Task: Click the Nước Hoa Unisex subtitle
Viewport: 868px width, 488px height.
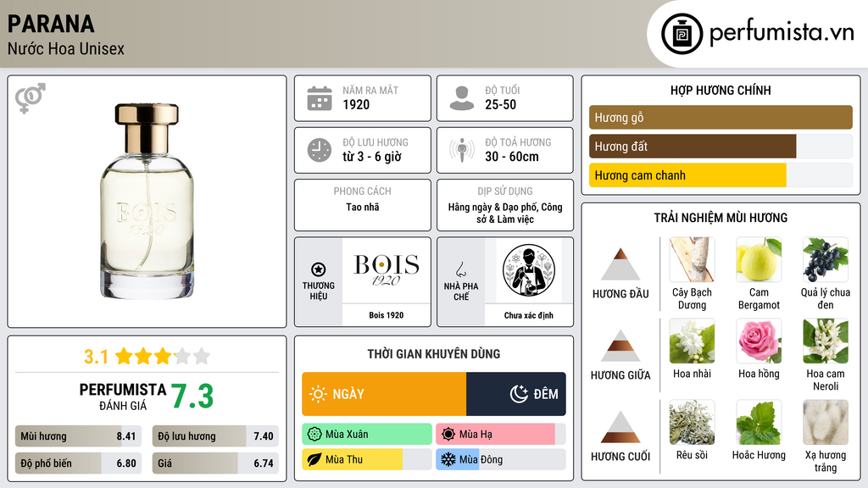Action: point(66,48)
